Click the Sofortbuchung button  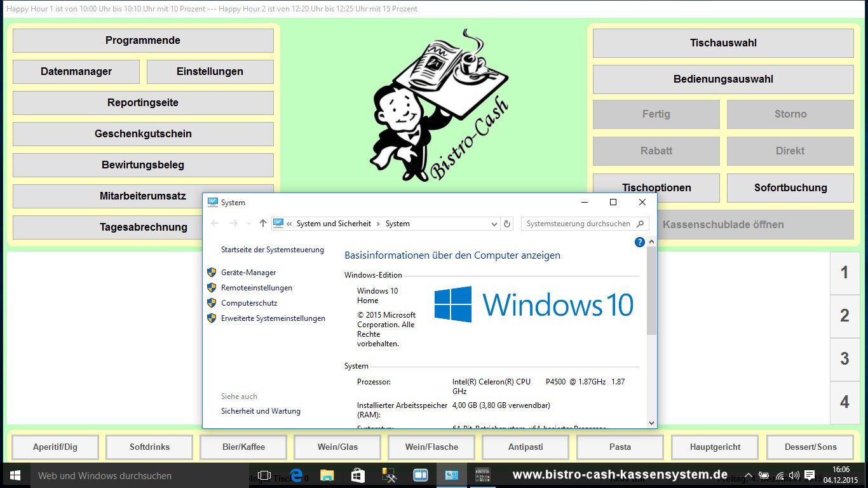[x=790, y=188]
